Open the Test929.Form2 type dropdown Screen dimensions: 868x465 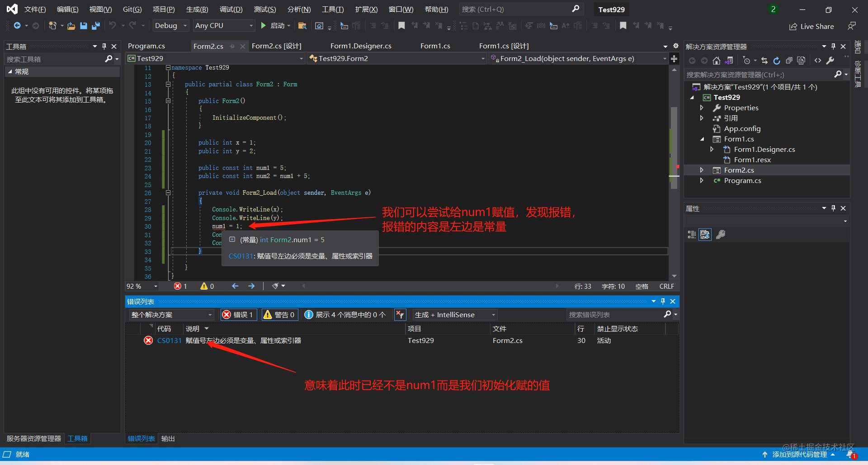(x=397, y=58)
